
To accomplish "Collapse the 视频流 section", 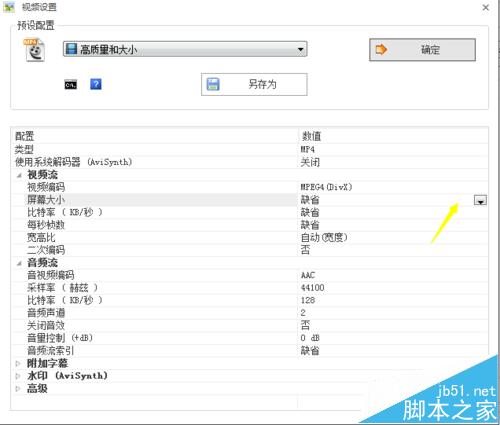I will point(19,175).
